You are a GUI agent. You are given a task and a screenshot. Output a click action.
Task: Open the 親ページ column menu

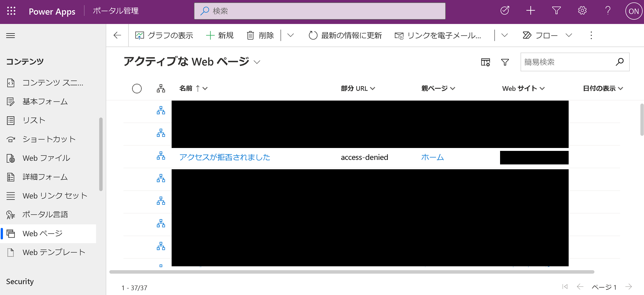(438, 88)
